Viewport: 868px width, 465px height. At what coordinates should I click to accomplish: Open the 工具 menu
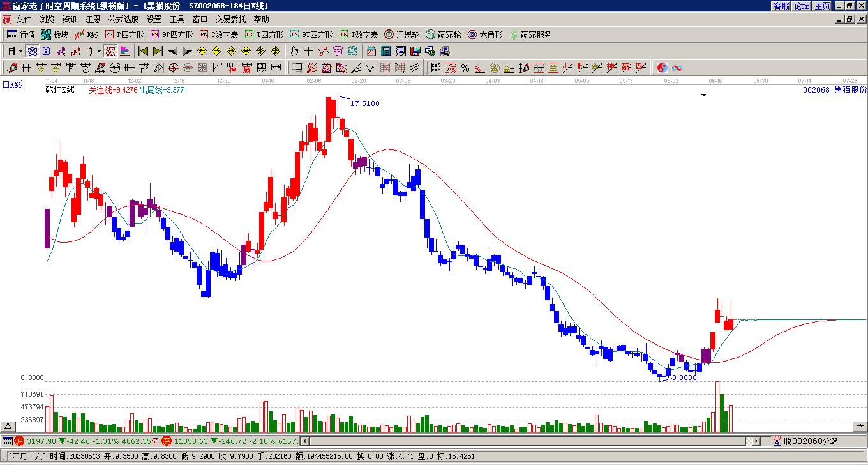[177, 20]
